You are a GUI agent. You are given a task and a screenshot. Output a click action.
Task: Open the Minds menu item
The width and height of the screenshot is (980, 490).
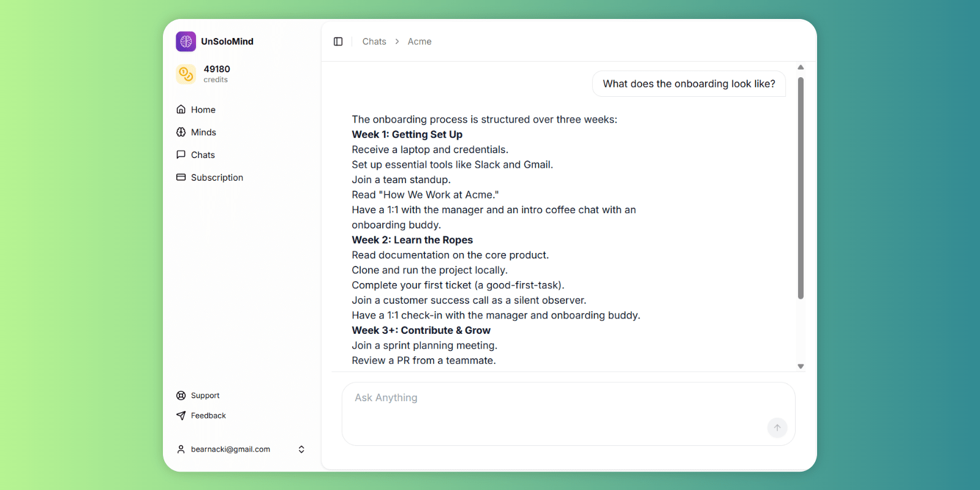tap(203, 132)
